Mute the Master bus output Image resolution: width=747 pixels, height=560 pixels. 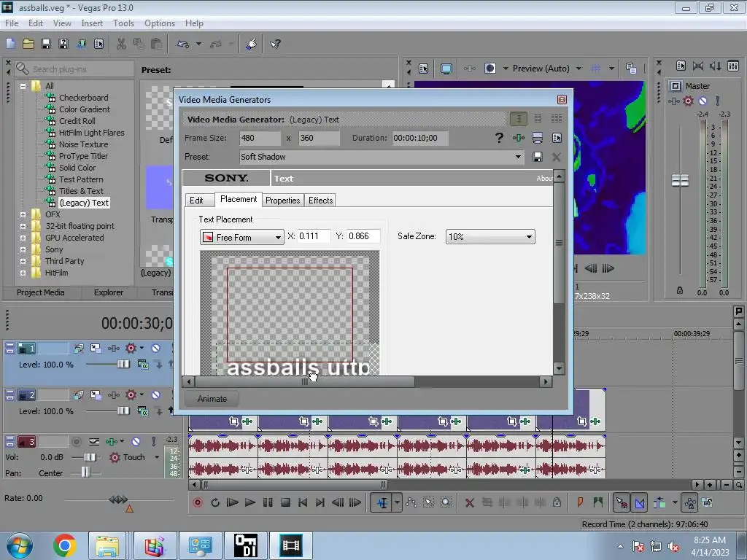[703, 101]
